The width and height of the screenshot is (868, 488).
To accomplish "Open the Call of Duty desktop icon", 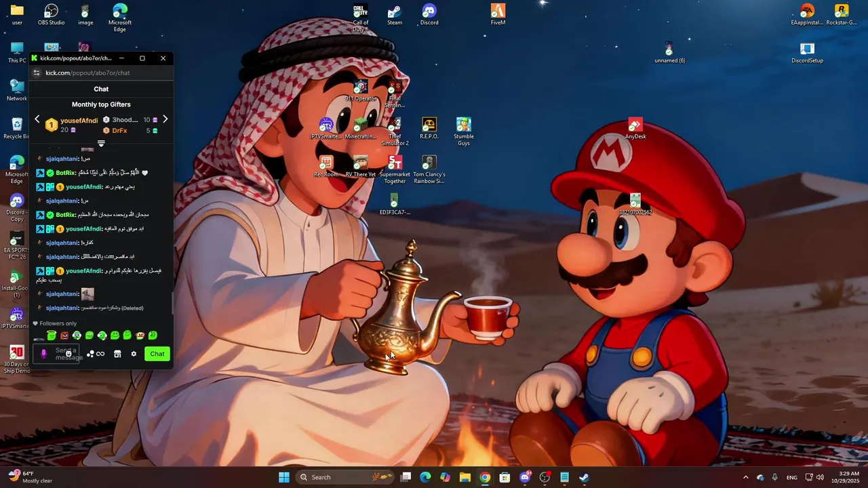I will pos(361,17).
